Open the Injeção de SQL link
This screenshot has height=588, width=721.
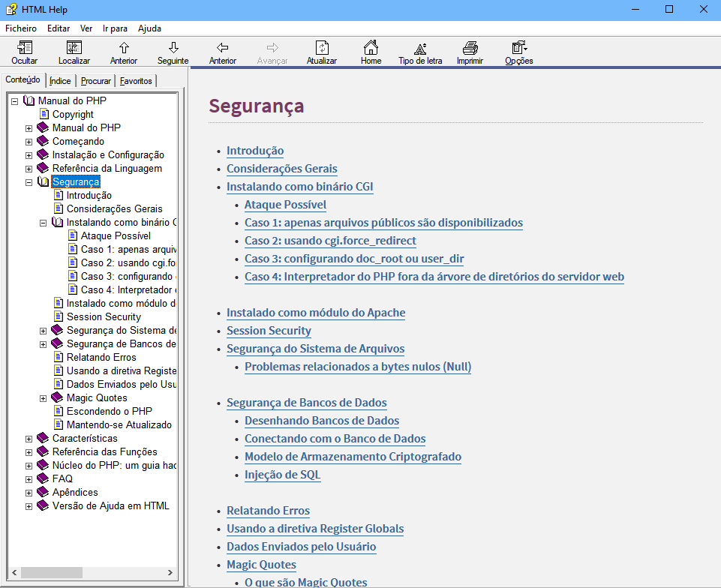pyautogui.click(x=283, y=475)
